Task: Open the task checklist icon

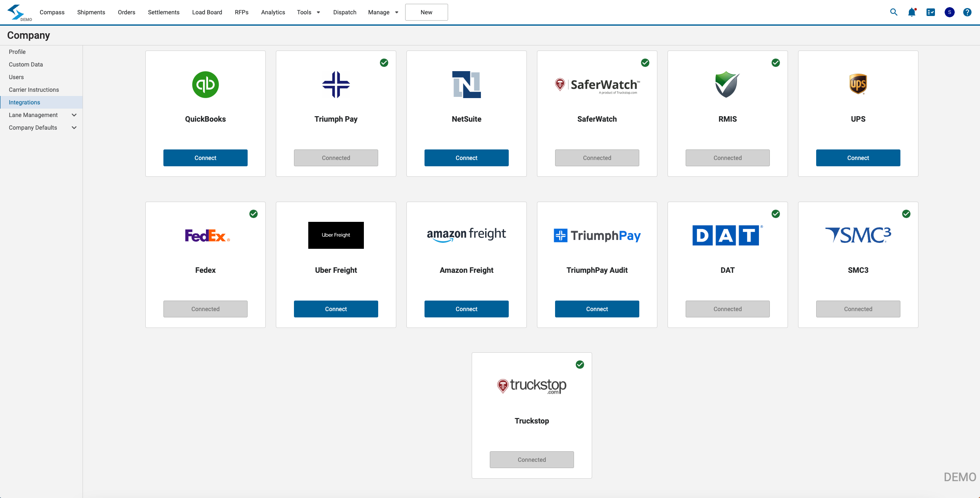Action: [930, 12]
